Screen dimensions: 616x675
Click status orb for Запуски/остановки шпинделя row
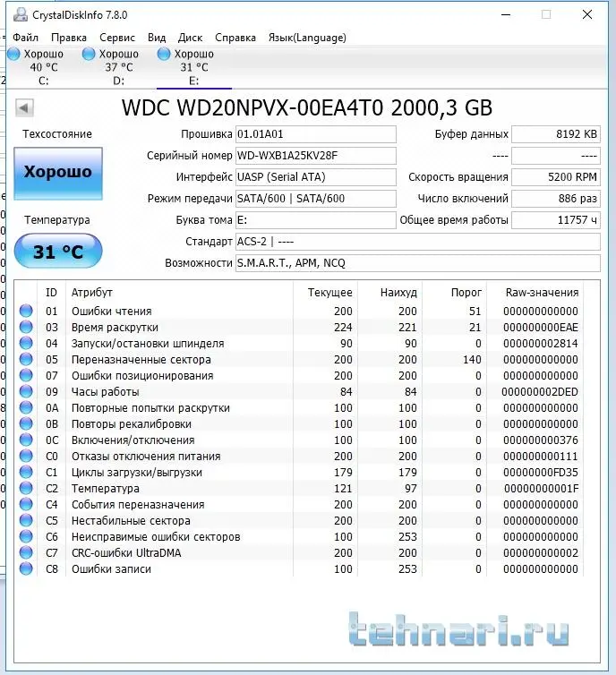26,343
